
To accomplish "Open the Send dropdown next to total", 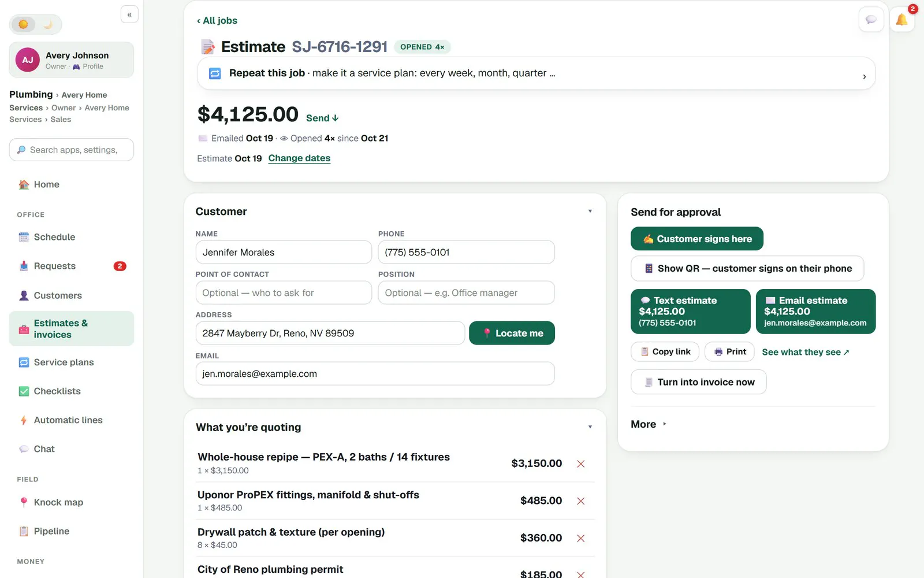I will coord(322,118).
